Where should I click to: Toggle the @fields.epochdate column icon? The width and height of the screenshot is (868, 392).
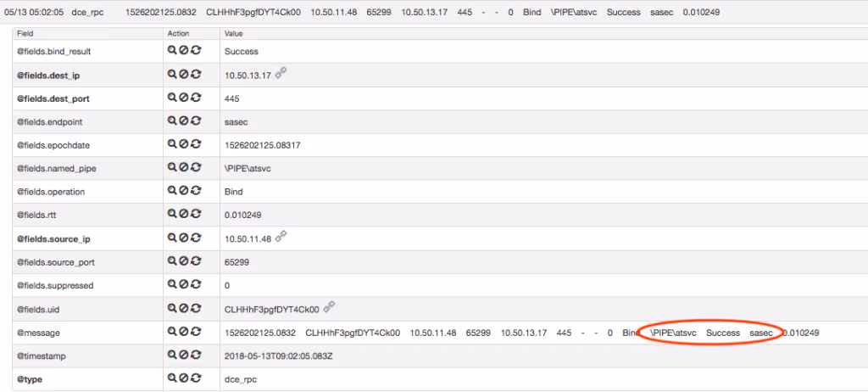(x=196, y=143)
